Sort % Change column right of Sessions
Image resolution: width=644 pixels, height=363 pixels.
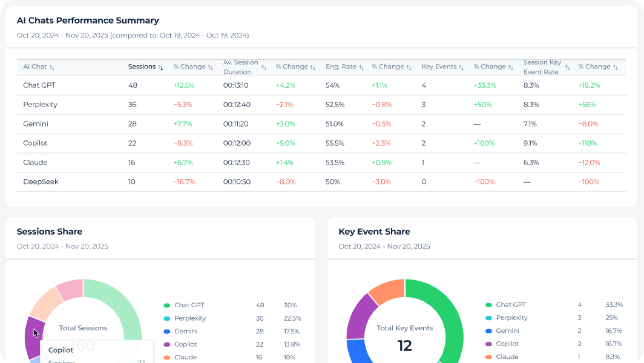point(210,67)
